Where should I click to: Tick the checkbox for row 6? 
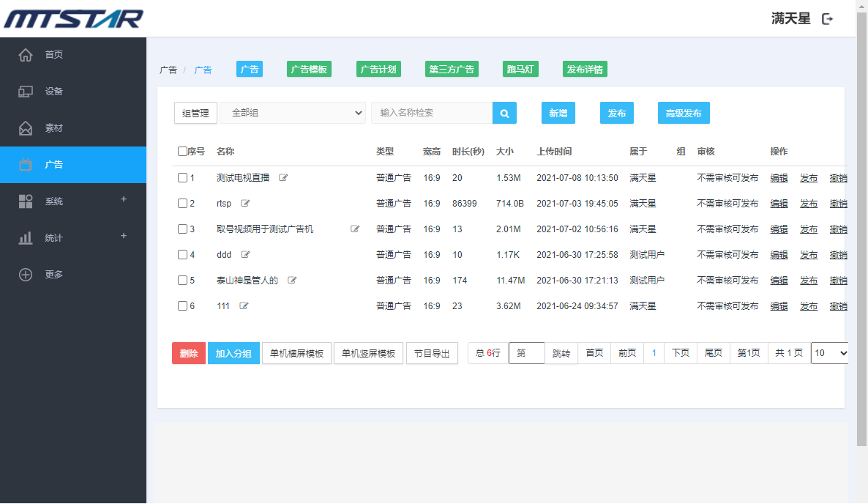point(182,306)
